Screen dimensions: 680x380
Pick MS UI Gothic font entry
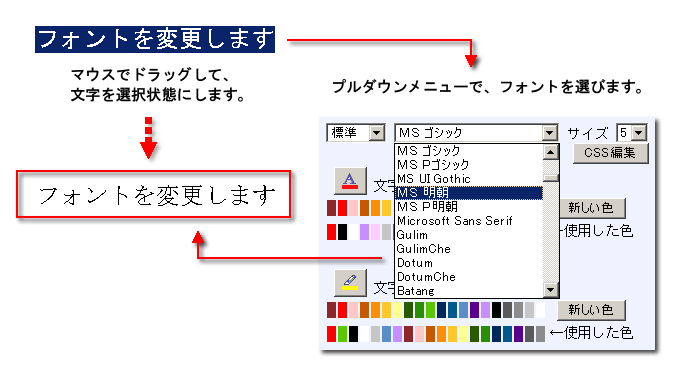[x=469, y=179]
